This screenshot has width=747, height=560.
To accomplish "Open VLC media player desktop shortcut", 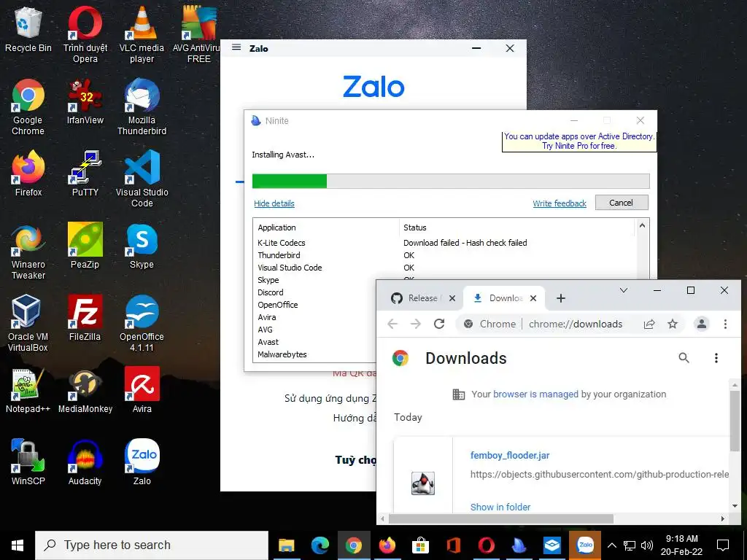I will pos(142,34).
